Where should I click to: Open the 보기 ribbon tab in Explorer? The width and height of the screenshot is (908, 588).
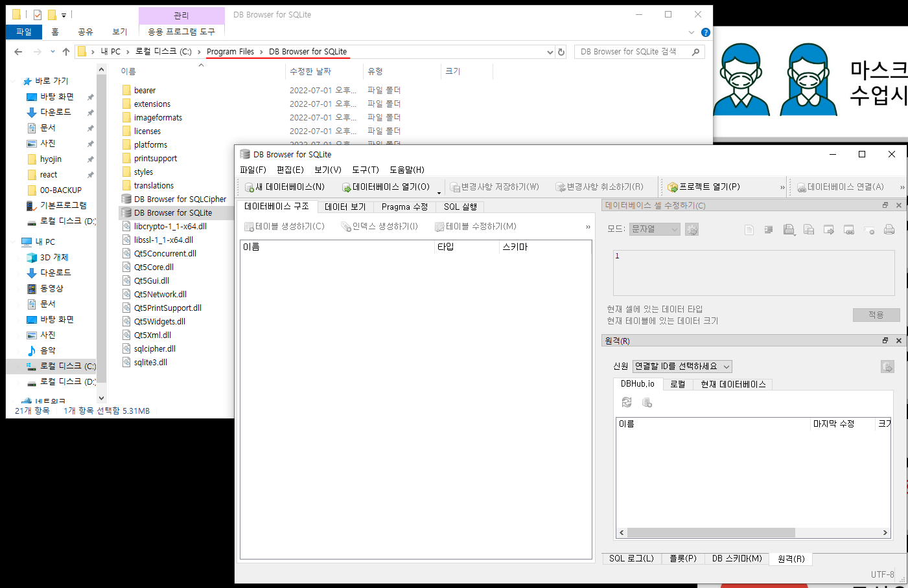[x=120, y=32]
